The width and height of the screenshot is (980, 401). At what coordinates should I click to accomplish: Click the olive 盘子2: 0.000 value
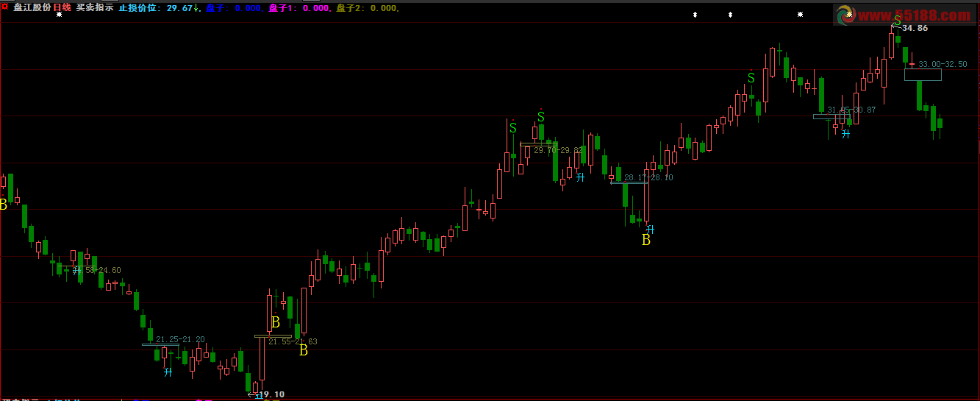[x=368, y=8]
